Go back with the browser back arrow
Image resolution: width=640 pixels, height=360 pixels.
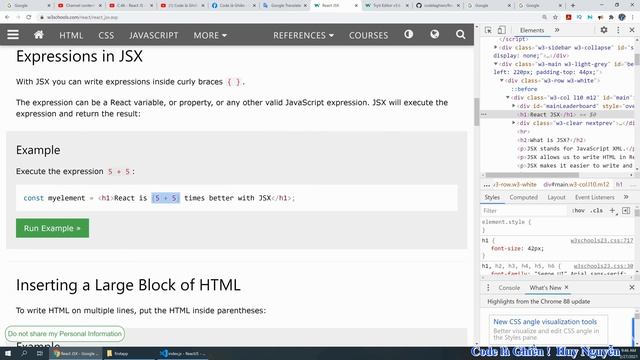[7, 17]
